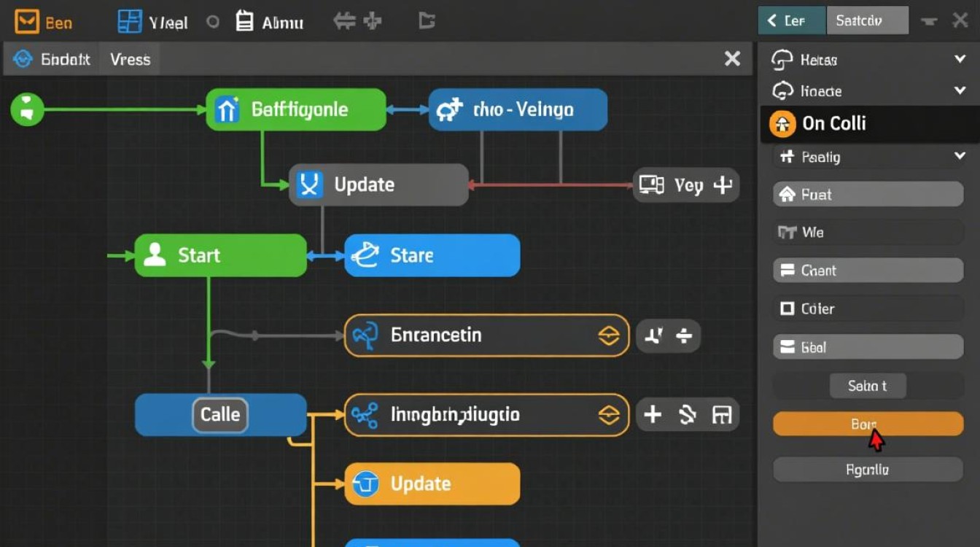Click the orange envelope Ben icon

click(27, 22)
